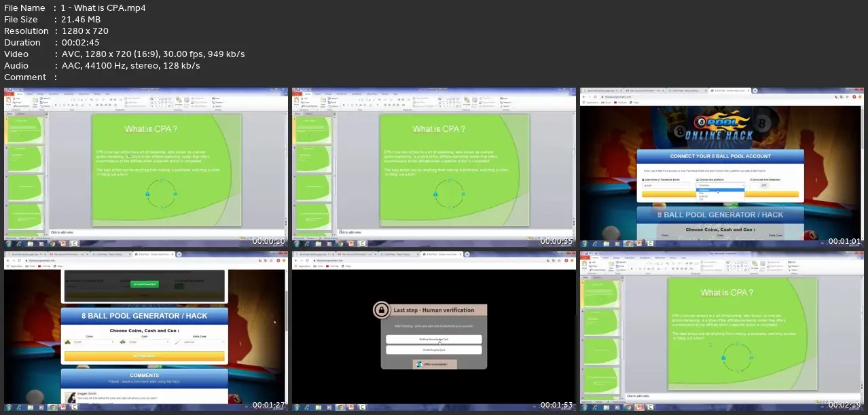Click circular cycle diagram in 00:02:19 frame
The width and height of the screenshot is (868, 415).
[x=737, y=357]
